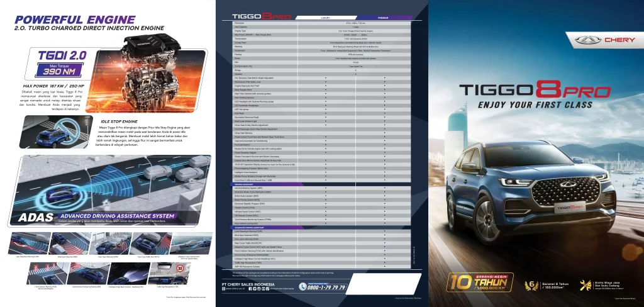Click the 0800-1-79 79 79 hotline number
Viewport: 644px width, 307px height.
[326, 287]
